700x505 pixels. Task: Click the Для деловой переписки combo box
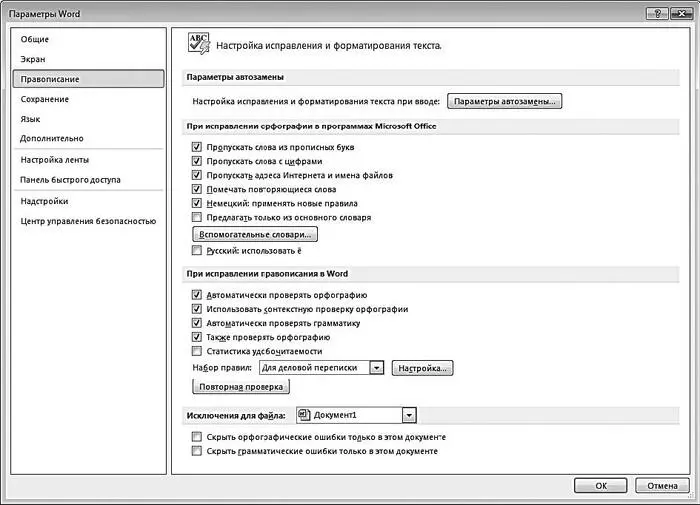321,368
